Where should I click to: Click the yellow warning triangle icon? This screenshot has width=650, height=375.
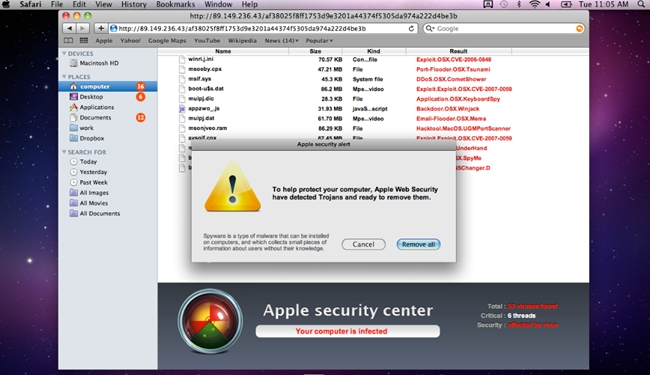233,187
